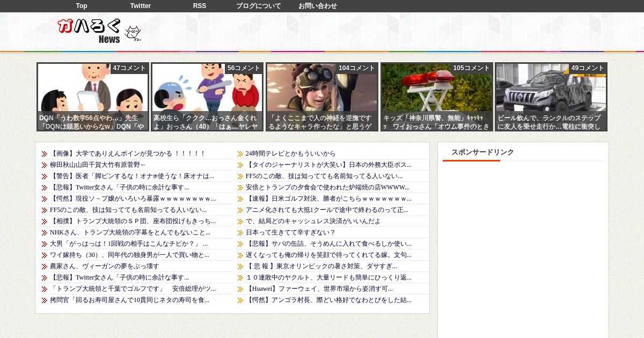Open the お問い合わせ contact page
Viewport: 644px width, 338px height.
[x=318, y=6]
